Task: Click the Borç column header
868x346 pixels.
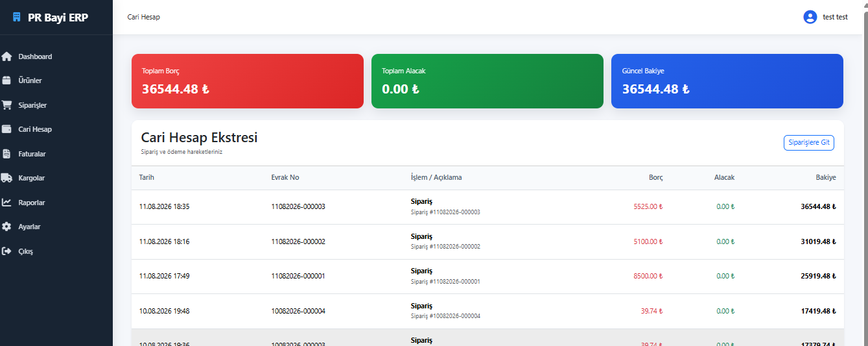Action: (x=655, y=177)
